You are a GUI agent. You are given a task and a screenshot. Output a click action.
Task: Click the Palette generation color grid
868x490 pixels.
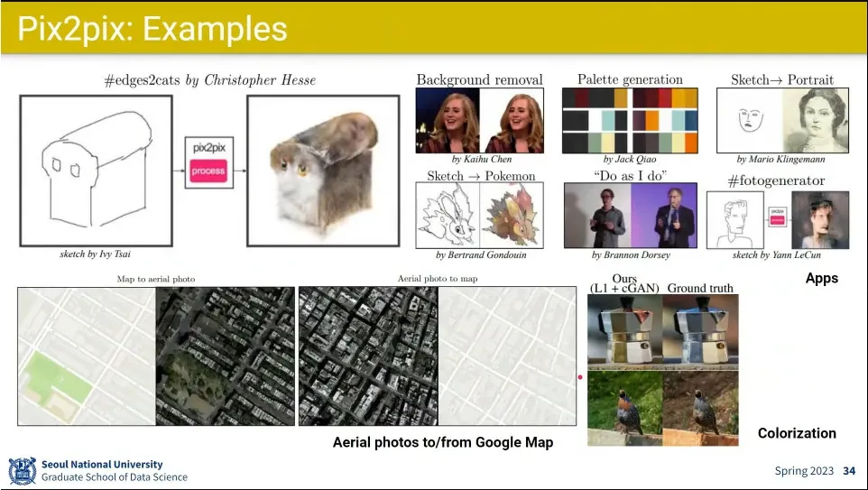tap(630, 120)
